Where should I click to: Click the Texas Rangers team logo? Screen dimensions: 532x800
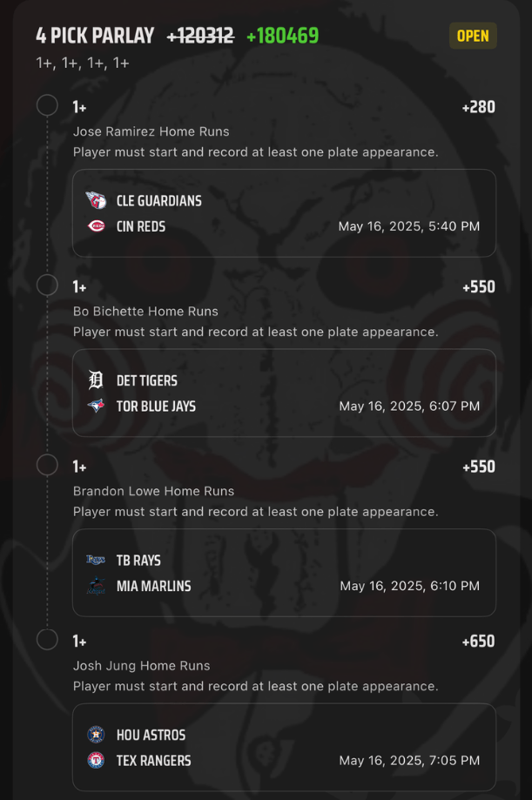click(96, 760)
